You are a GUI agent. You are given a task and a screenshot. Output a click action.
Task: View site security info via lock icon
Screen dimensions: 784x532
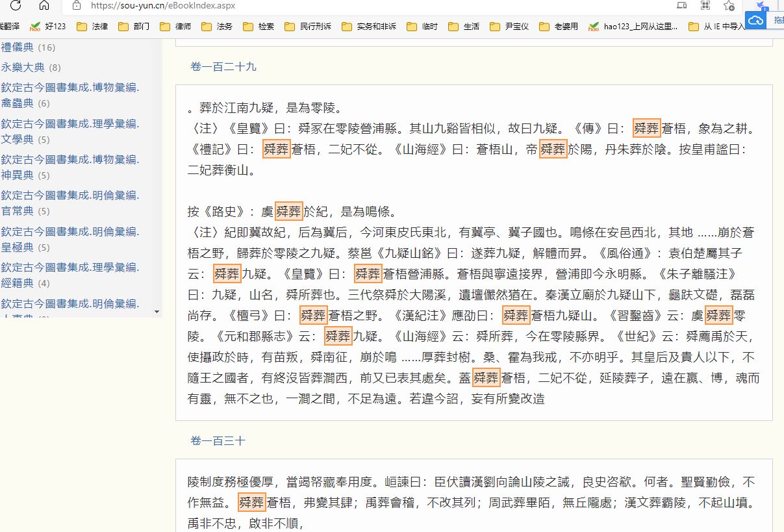click(77, 5)
